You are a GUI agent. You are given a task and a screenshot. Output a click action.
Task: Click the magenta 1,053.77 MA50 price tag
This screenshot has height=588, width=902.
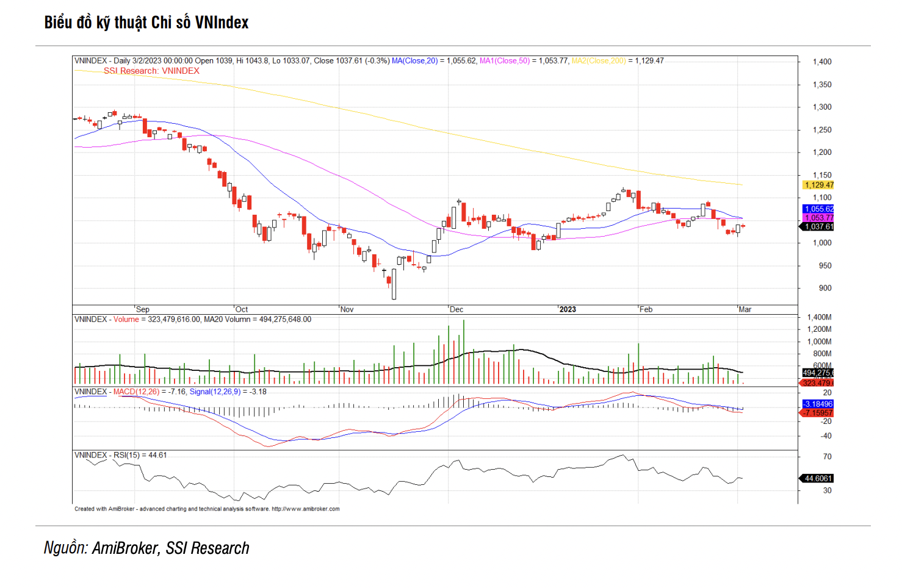coord(818,218)
